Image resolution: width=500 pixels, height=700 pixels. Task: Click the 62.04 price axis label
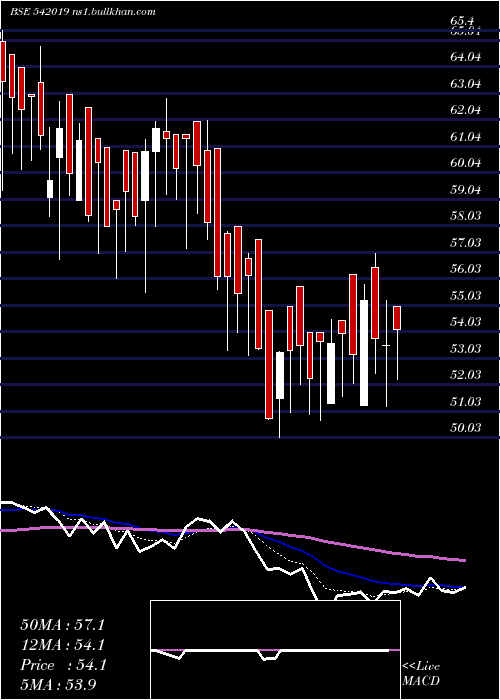pos(466,110)
